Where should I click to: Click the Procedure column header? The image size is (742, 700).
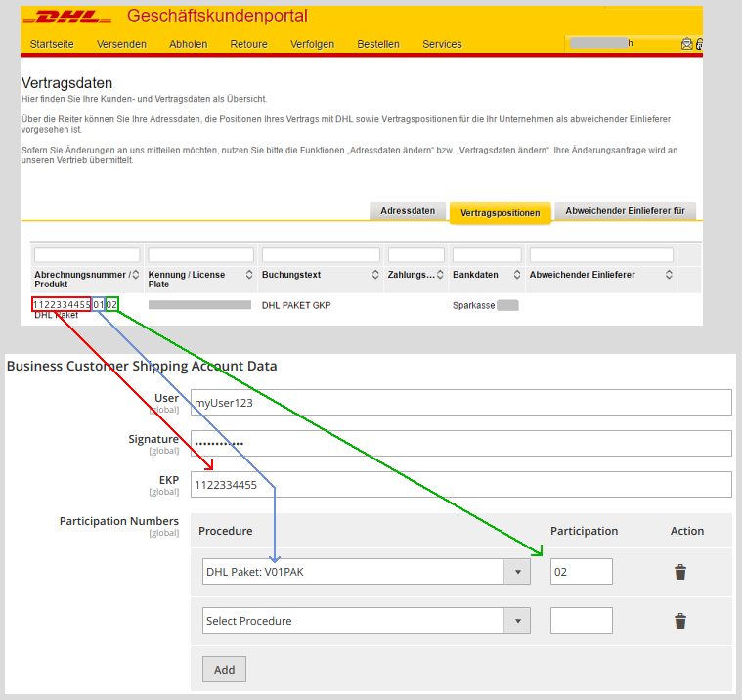click(225, 531)
